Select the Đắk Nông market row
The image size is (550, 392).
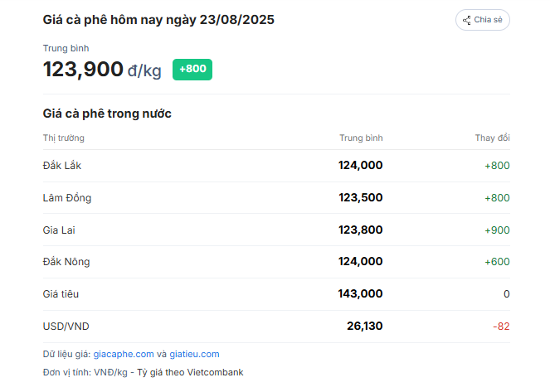point(276,262)
